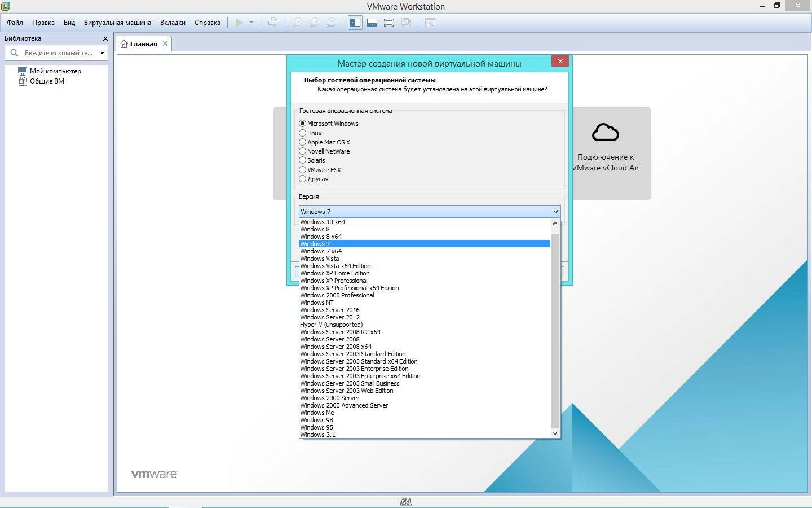Choose Windows 10 x64 from list
The height and width of the screenshot is (508, 812).
click(425, 222)
